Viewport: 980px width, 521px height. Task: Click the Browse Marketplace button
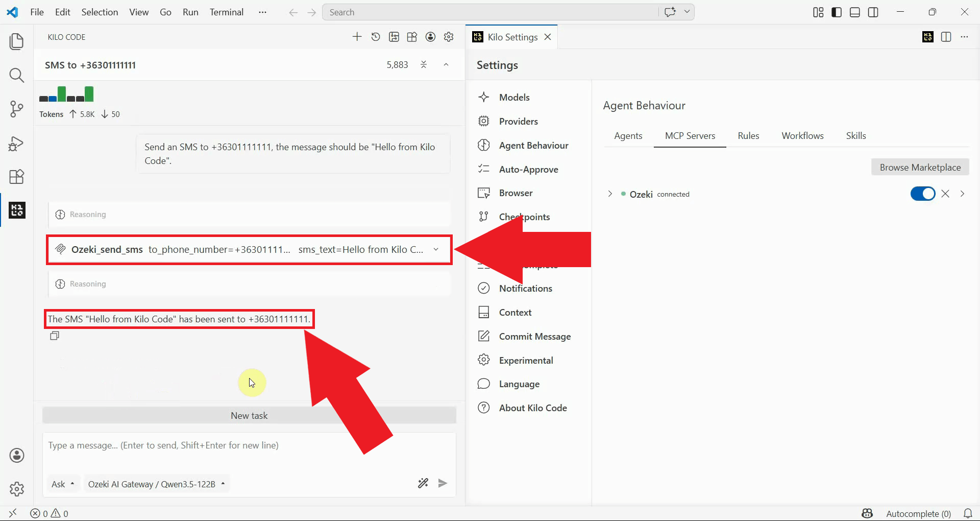920,167
